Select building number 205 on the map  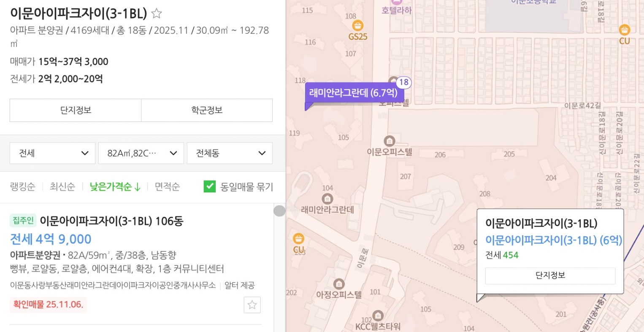(509, 154)
